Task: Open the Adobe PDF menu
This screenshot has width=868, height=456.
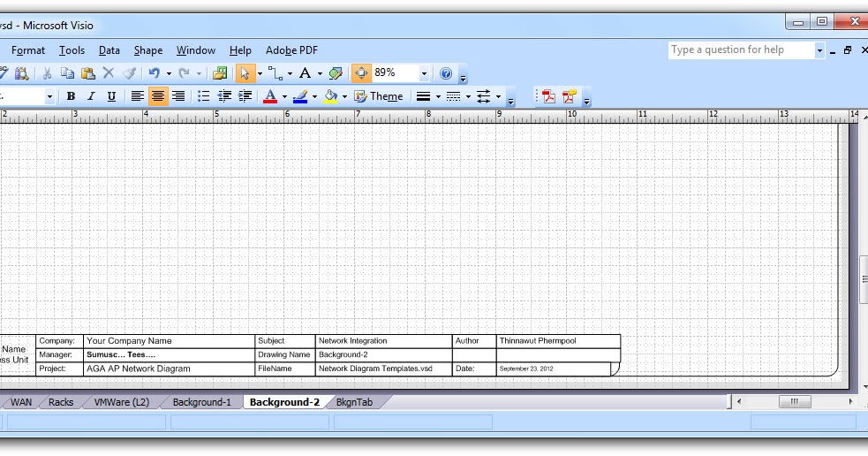Action: (291, 50)
